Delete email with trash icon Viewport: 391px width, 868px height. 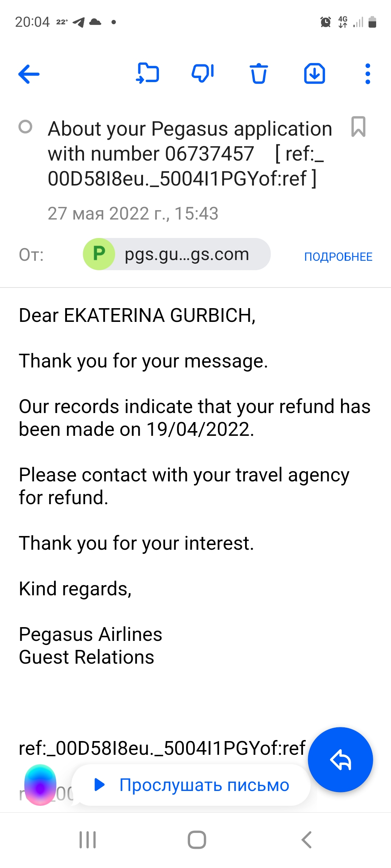(x=258, y=74)
